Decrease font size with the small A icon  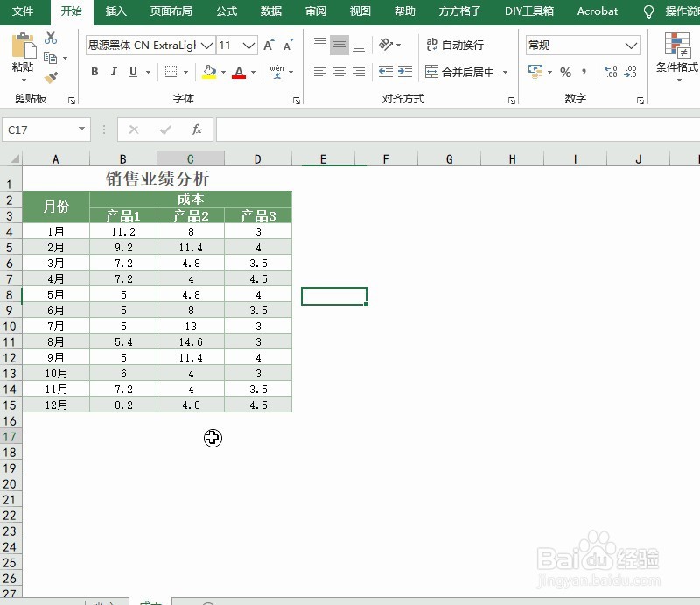tap(289, 46)
